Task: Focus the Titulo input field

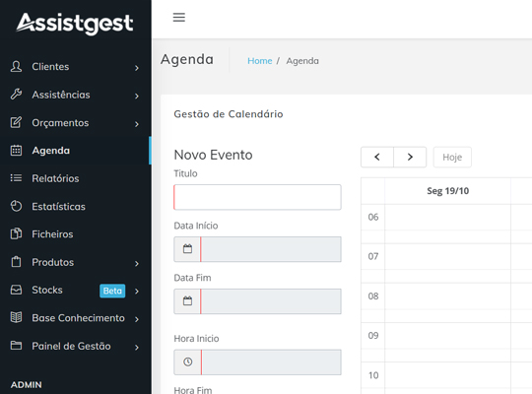Action: tap(257, 197)
